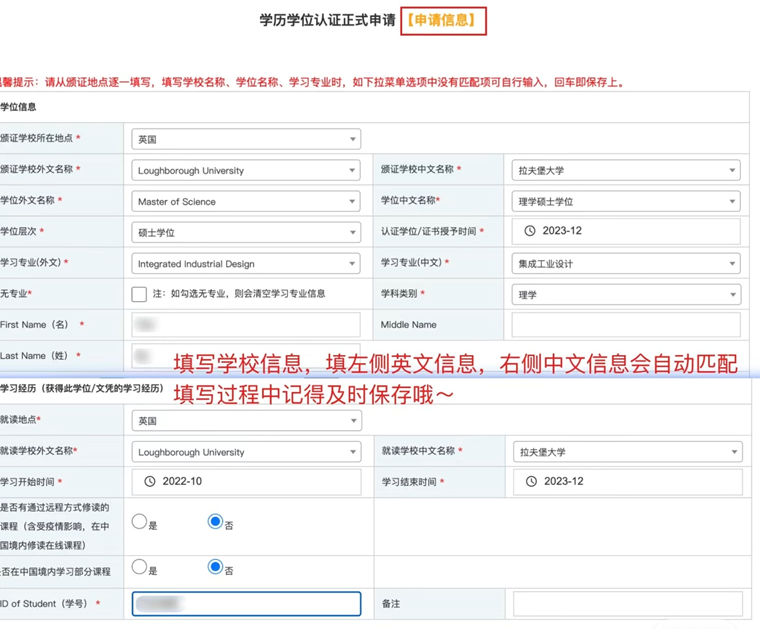Click the ID of Student (学号) field
This screenshot has height=634, width=760.
coord(246,603)
